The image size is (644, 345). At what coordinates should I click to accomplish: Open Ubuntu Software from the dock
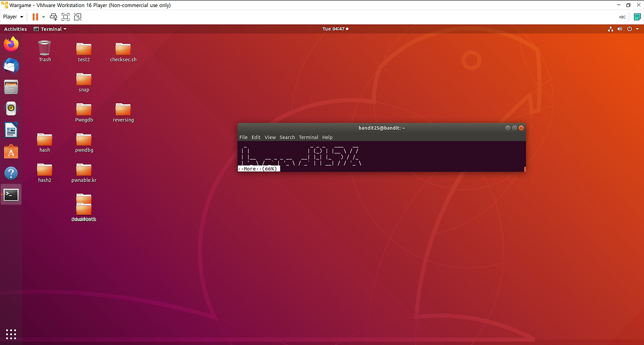pyautogui.click(x=11, y=152)
